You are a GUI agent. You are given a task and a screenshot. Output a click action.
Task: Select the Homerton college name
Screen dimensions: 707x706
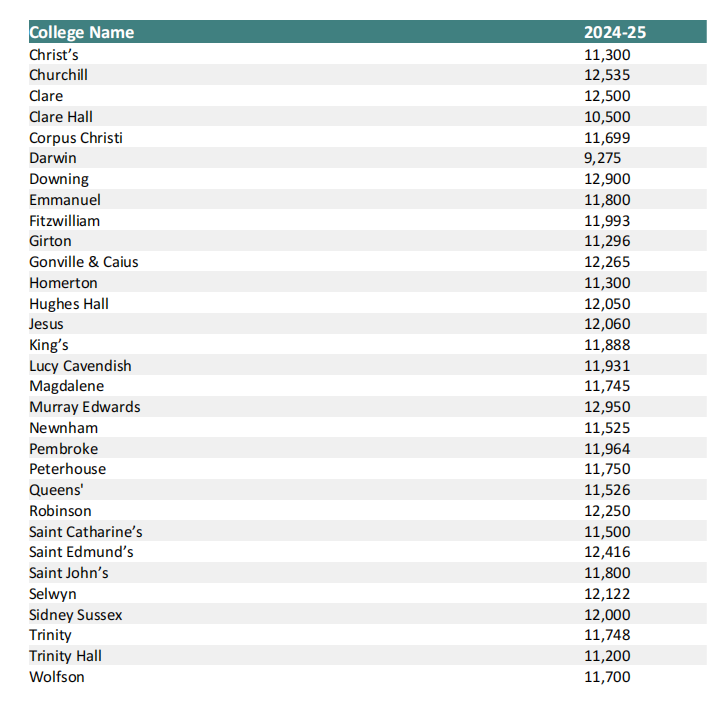[x=64, y=283]
